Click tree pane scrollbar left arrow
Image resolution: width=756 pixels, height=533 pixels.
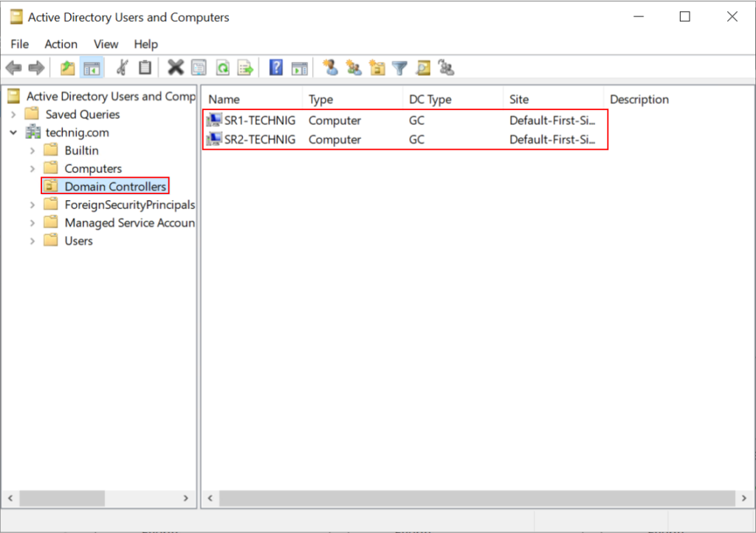pyautogui.click(x=10, y=498)
